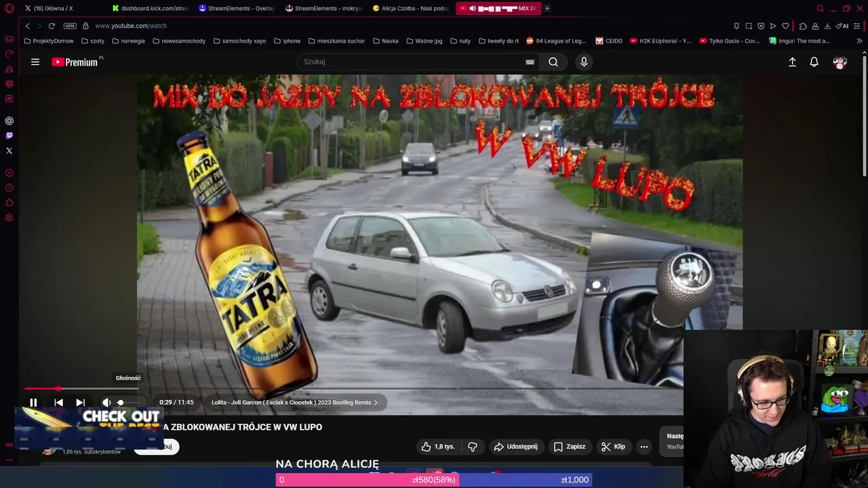868x488 pixels.
Task: Pause the video
Action: tap(33, 403)
